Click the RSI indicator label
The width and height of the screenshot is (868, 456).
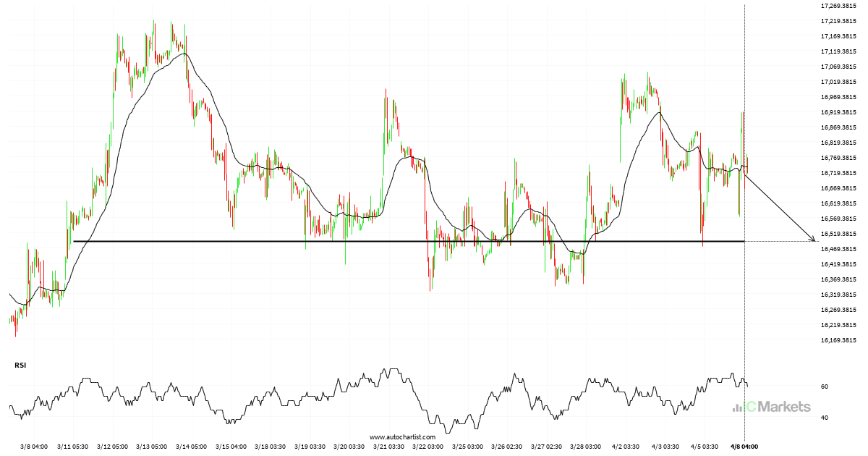click(x=20, y=366)
